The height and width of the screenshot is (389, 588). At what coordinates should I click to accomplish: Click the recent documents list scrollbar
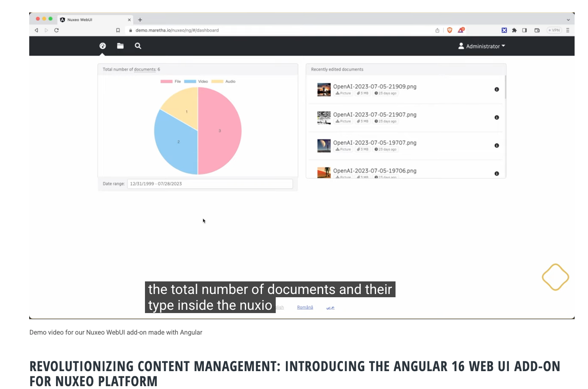point(505,87)
